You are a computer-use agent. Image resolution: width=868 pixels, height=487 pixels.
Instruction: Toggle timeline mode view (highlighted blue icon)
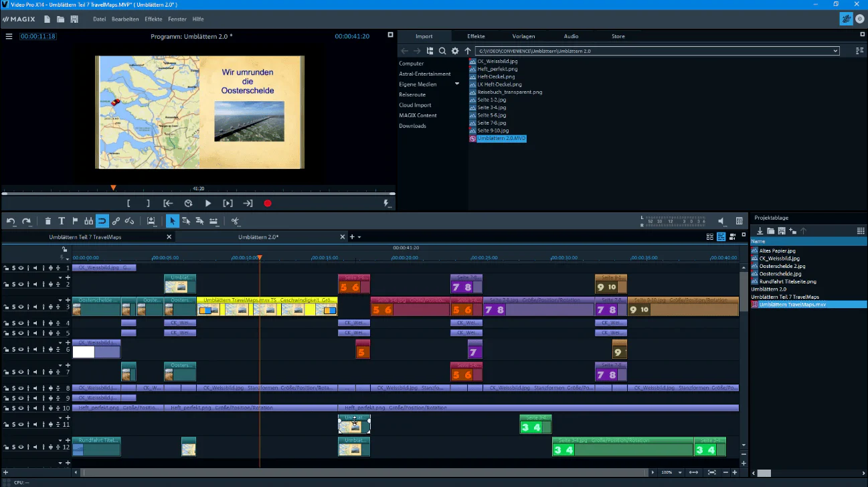pos(721,237)
